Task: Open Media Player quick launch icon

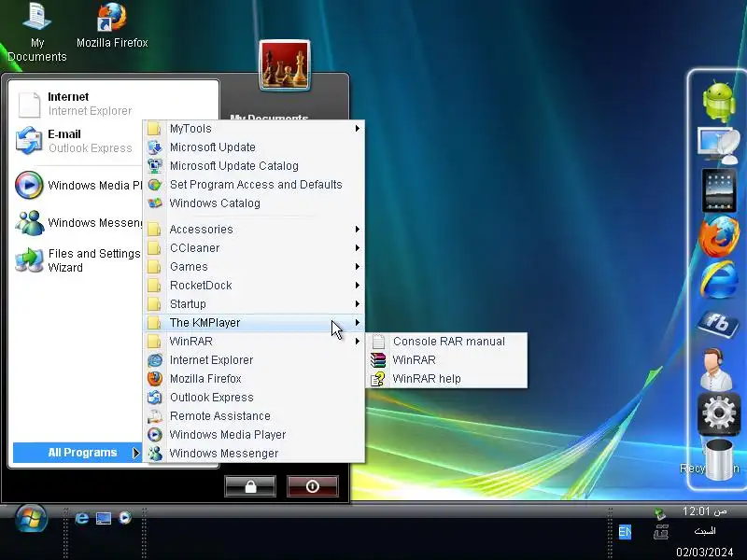Action: 125,518
